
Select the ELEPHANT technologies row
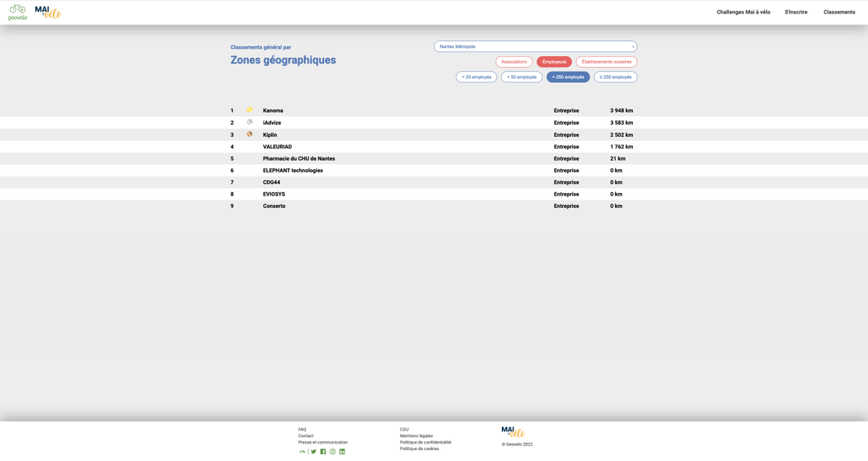[x=293, y=171]
